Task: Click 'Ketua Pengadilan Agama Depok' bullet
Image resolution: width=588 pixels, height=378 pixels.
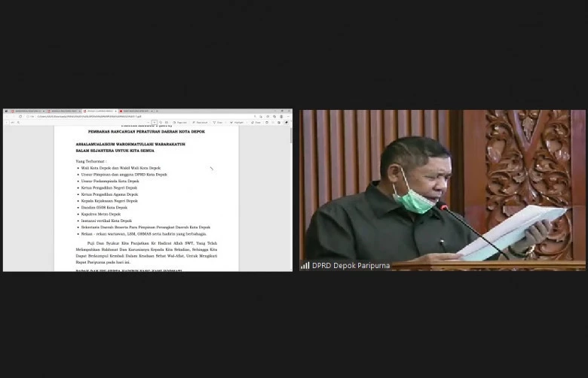Action: click(109, 194)
